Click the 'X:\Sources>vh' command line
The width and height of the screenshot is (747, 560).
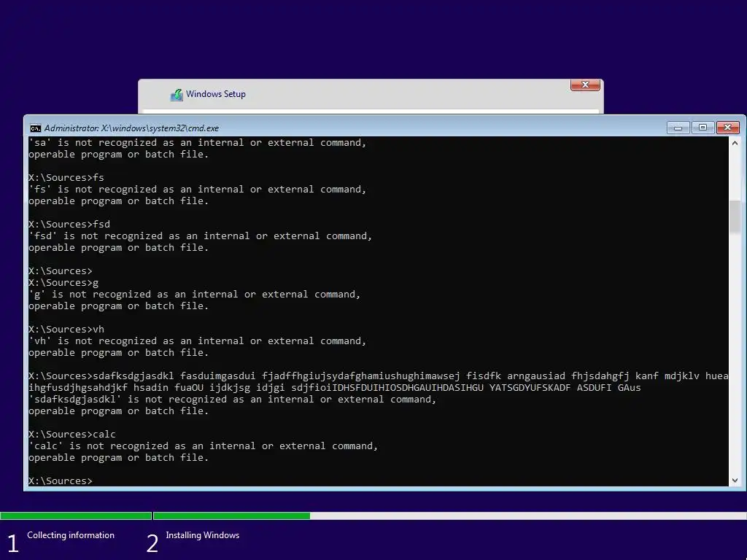[x=66, y=329]
